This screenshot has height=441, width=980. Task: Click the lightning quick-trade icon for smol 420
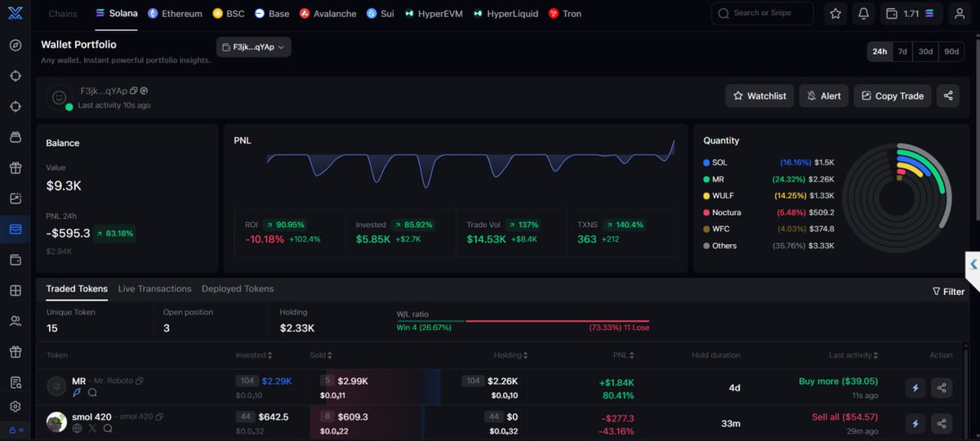[x=915, y=423]
